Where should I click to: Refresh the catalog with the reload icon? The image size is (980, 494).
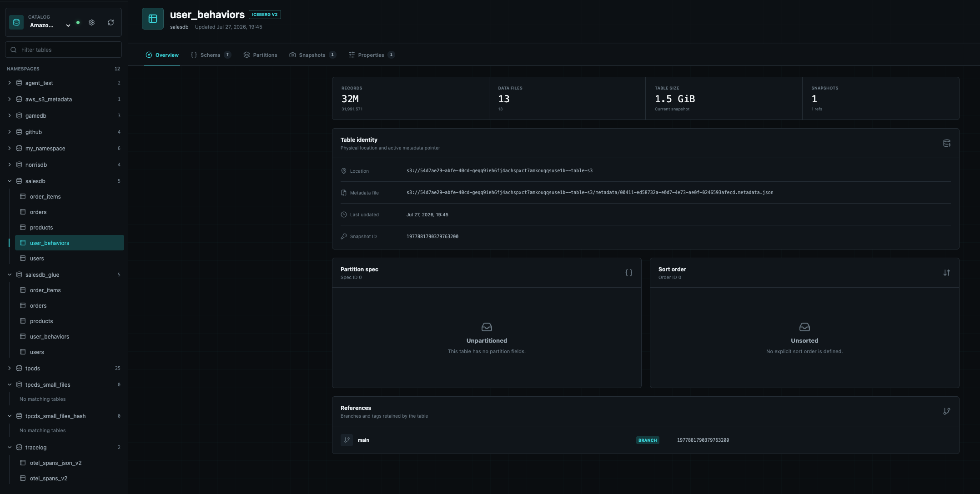click(x=111, y=22)
